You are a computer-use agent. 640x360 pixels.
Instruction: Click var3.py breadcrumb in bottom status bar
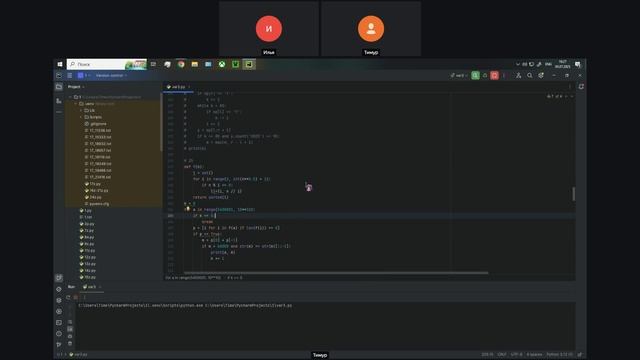click(78, 354)
